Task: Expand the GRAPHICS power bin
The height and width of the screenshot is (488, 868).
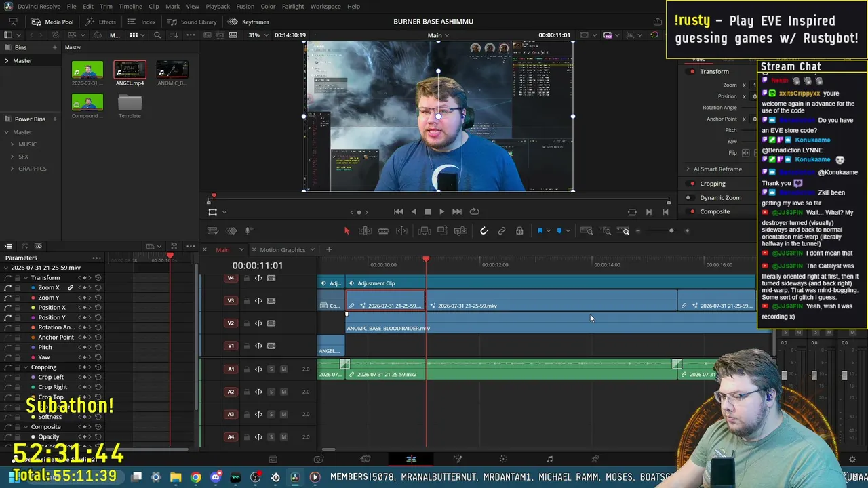Action: click(x=12, y=169)
